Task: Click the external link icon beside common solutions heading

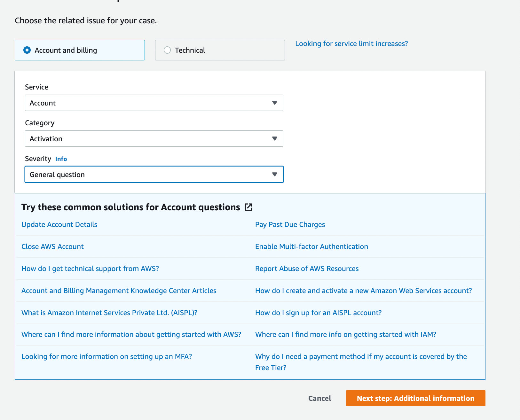Action: (248, 207)
